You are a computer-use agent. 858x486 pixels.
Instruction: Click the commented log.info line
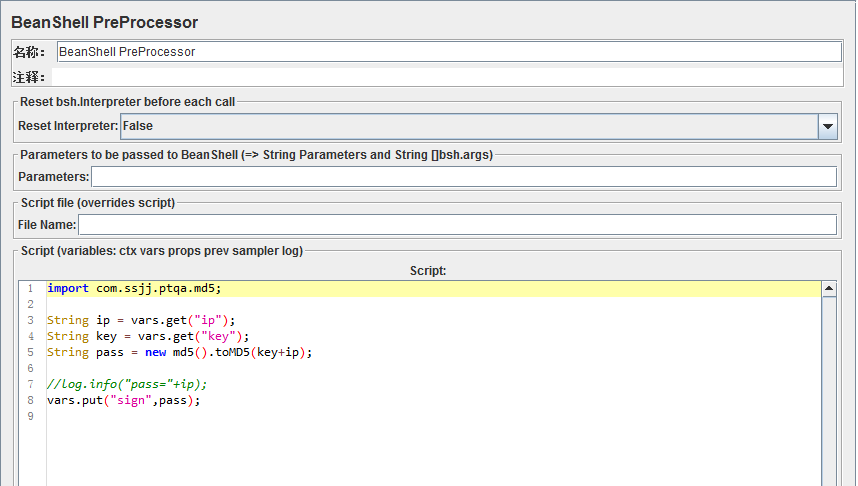click(x=127, y=384)
